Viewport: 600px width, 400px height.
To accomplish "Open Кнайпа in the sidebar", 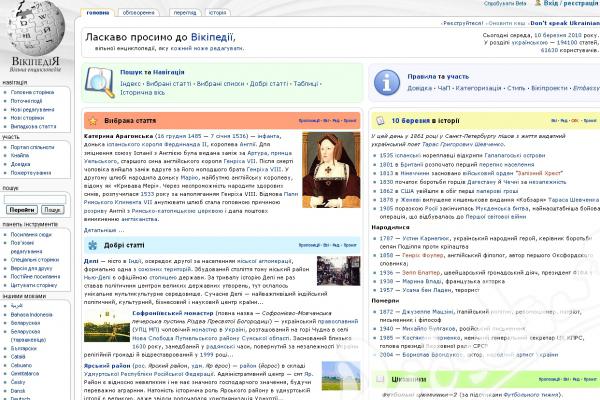I will (x=20, y=155).
